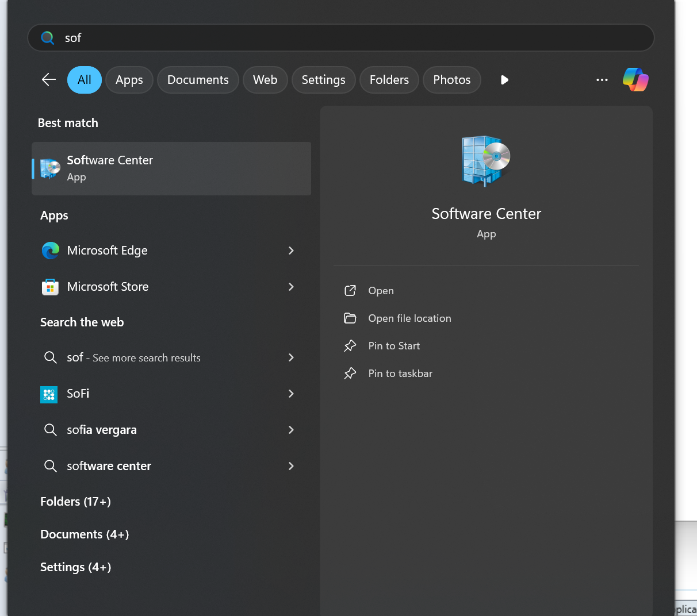The width and height of the screenshot is (697, 616).
Task: Click the large Software Center preview icon
Action: (x=486, y=160)
